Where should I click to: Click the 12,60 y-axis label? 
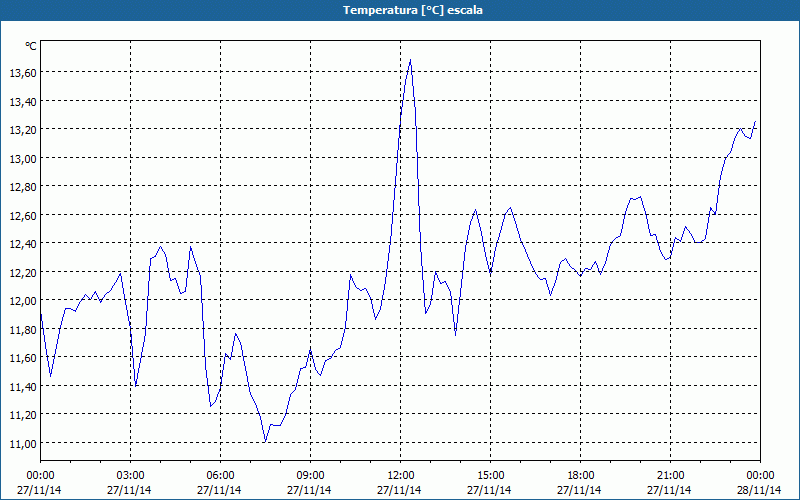click(x=23, y=215)
